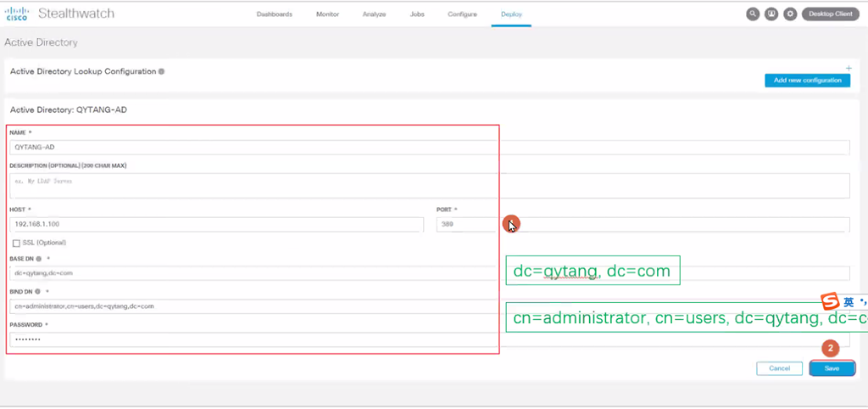The image size is (868, 409).
Task: Click Add new configuration button
Action: coord(807,81)
